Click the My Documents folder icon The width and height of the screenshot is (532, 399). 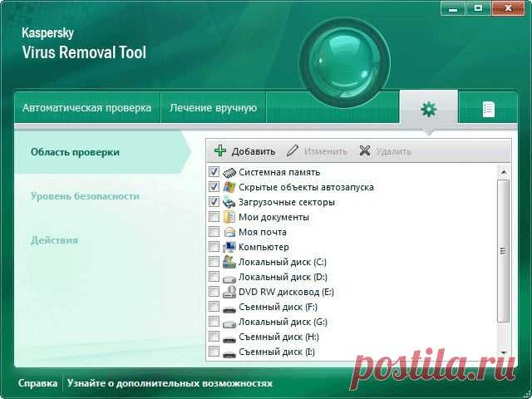[229, 217]
